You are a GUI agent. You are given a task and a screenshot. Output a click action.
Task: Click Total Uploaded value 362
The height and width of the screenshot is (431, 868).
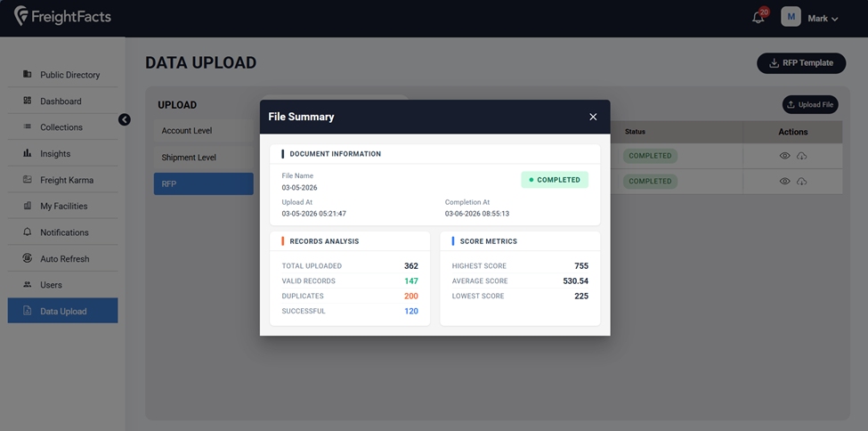coord(410,266)
